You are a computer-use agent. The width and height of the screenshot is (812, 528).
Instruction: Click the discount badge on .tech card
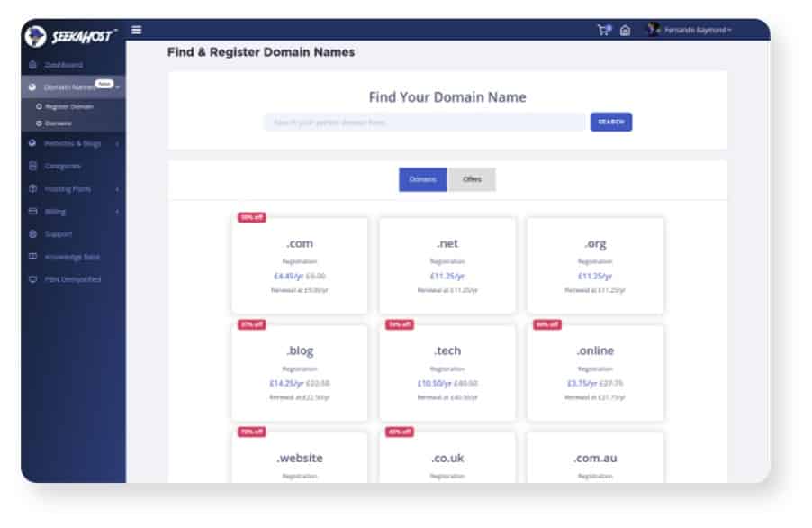click(x=400, y=324)
